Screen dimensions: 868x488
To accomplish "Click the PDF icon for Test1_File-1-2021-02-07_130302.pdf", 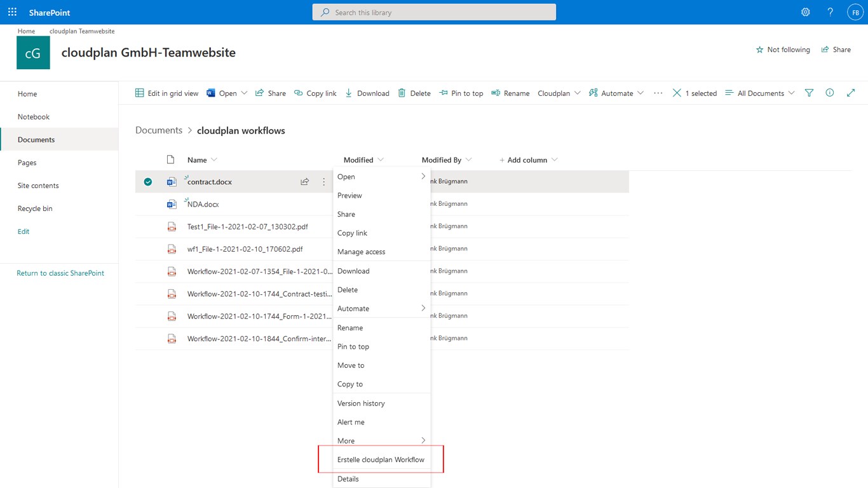I will 172,226.
